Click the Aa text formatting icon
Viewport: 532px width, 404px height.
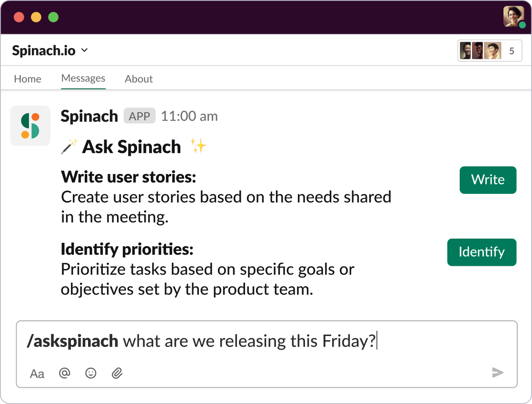(x=37, y=374)
